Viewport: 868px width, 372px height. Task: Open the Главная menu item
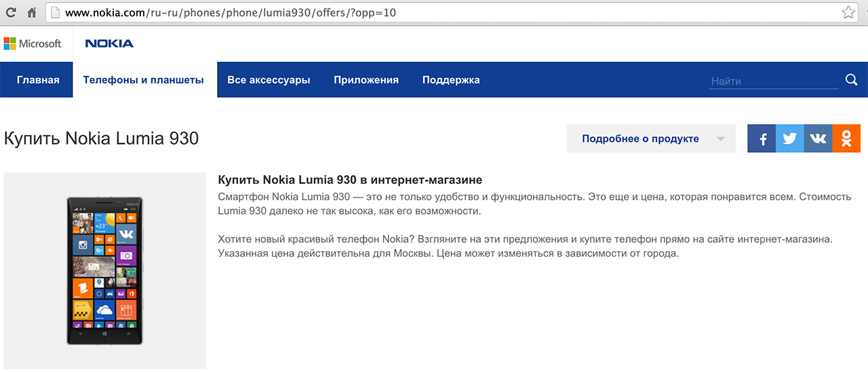click(x=38, y=79)
